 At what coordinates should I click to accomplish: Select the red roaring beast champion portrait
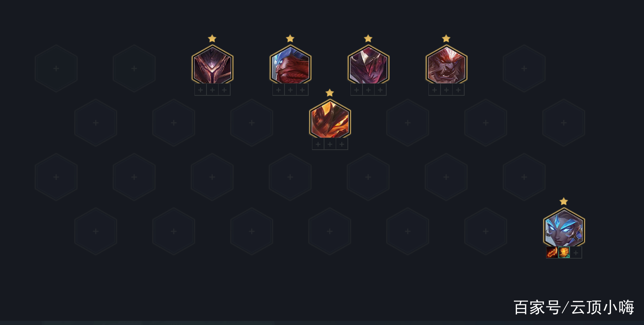coord(447,64)
